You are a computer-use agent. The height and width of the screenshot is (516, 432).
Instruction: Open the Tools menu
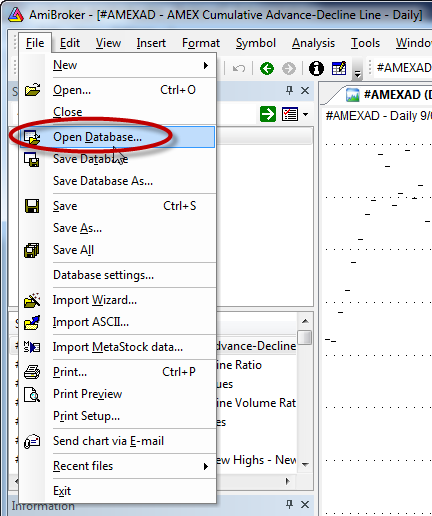pos(365,43)
